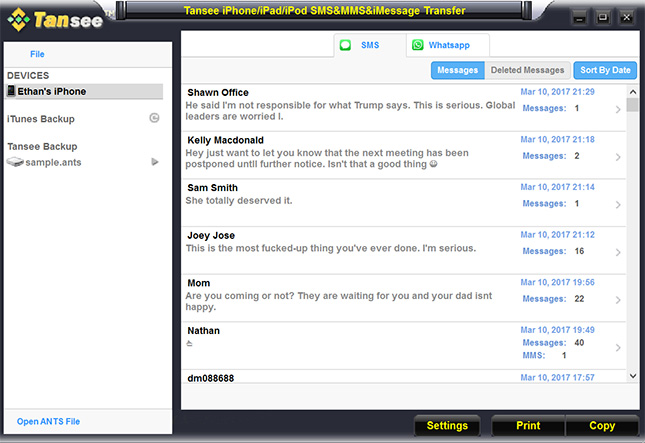Open Nathan conversation chevron
Viewport: 645px width, 443px height.
(618, 348)
